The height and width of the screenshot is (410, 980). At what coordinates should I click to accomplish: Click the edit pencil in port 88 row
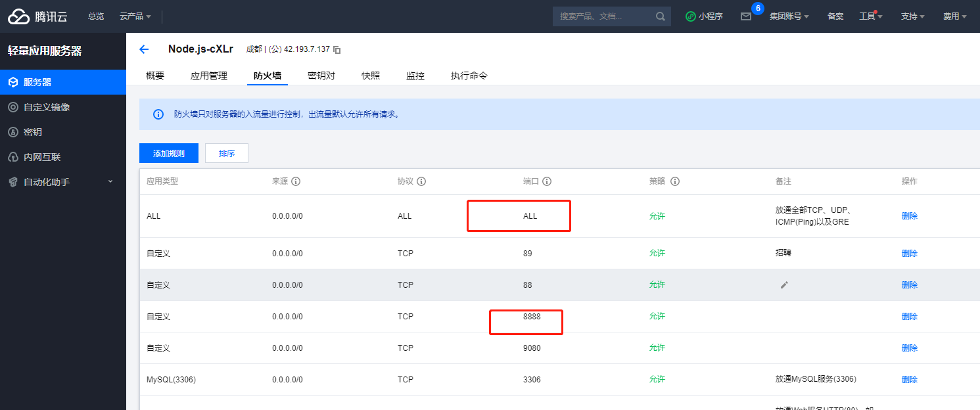[x=783, y=285]
